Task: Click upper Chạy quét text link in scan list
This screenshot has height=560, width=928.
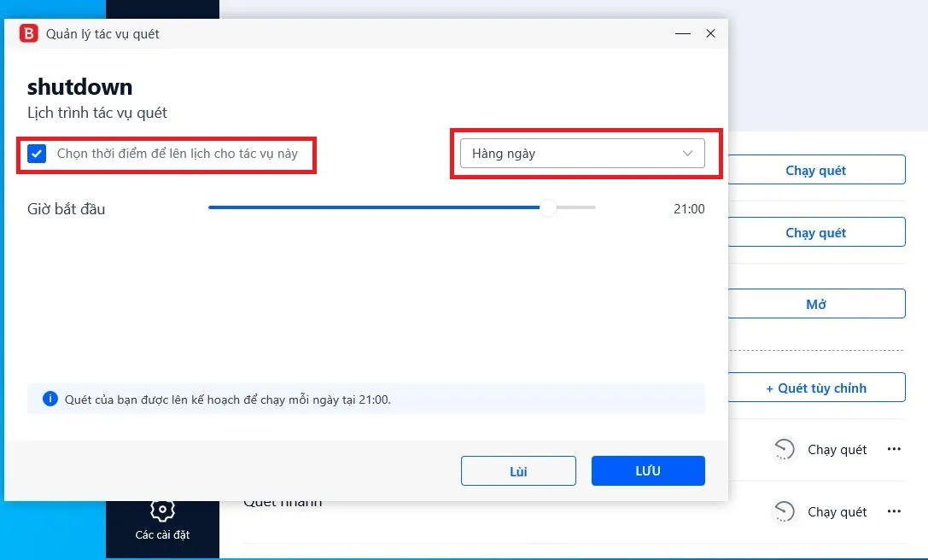Action: point(837,450)
